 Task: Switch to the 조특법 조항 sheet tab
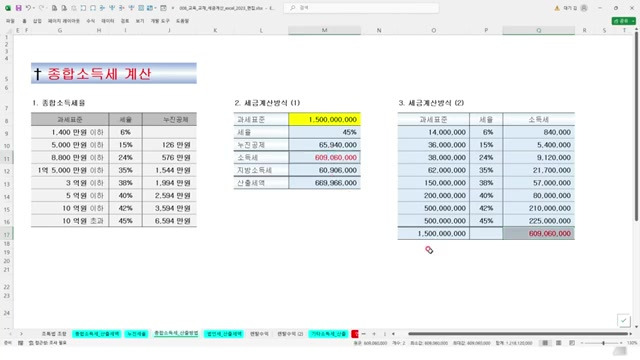tap(54, 334)
